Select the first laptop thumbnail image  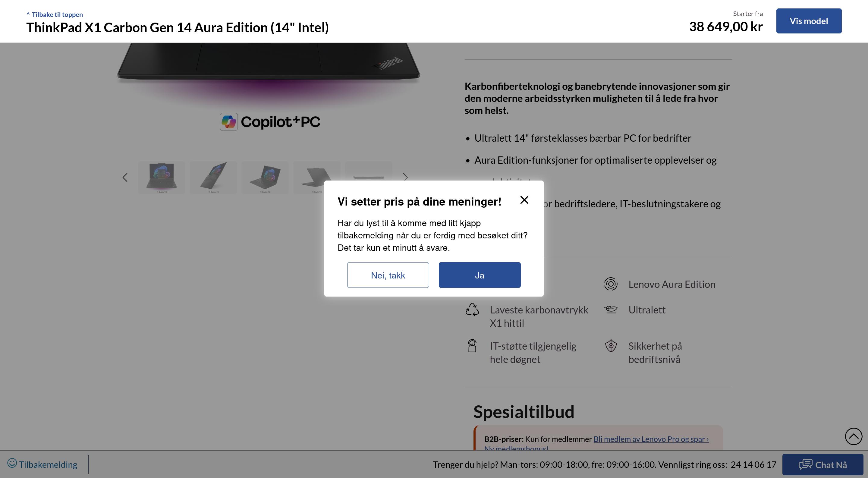click(162, 178)
